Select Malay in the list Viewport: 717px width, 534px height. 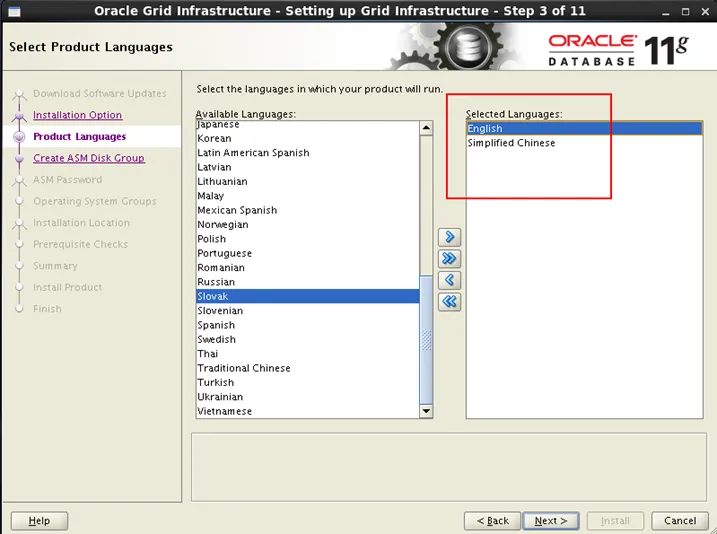pyautogui.click(x=308, y=196)
